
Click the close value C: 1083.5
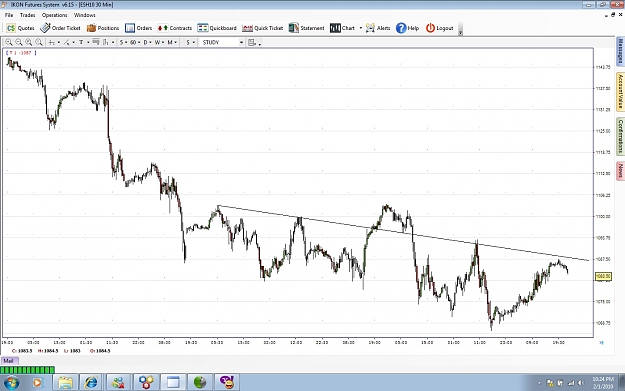tap(22, 351)
